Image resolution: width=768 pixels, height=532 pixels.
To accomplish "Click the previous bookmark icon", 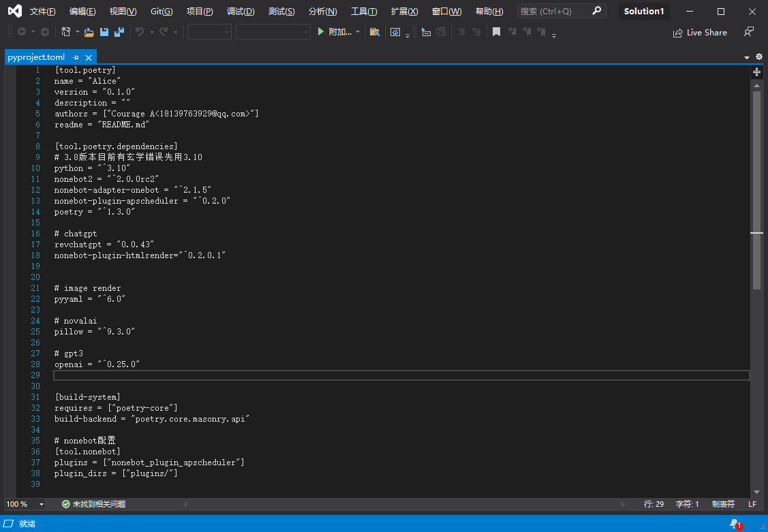I will pos(512,32).
